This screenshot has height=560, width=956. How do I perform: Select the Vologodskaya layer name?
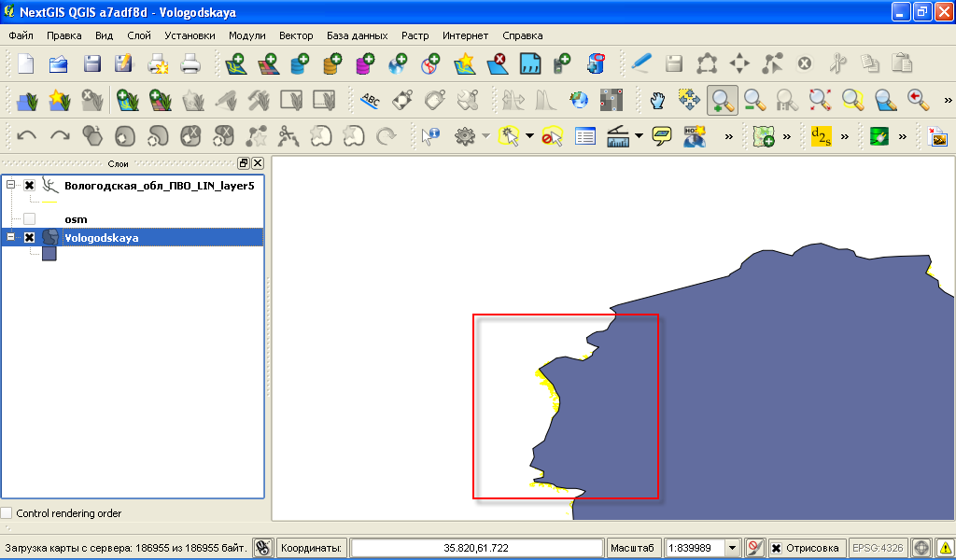[102, 238]
